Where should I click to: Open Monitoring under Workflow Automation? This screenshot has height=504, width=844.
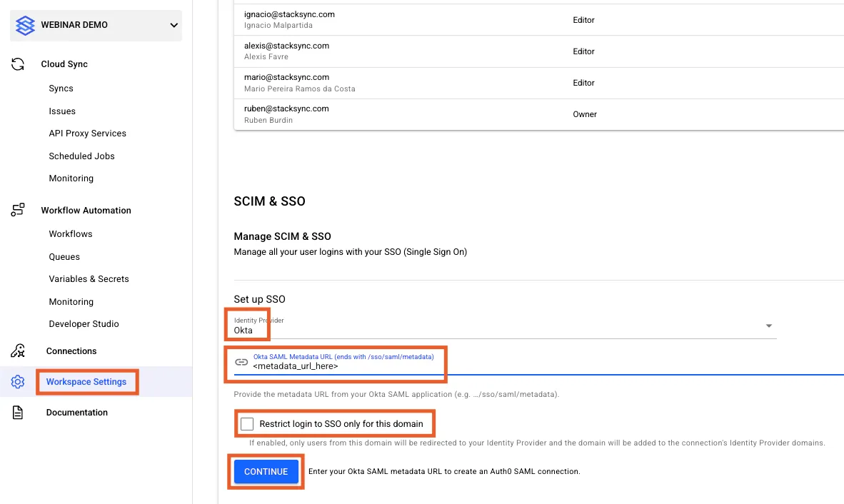71,302
